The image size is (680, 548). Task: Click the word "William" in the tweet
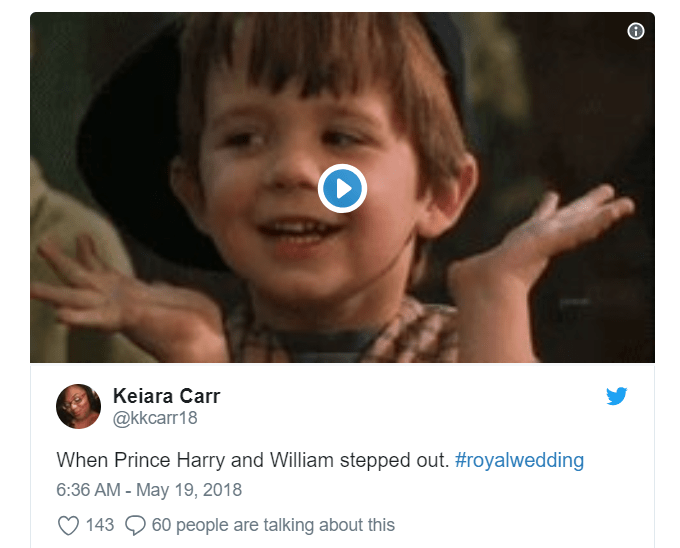tap(301, 461)
